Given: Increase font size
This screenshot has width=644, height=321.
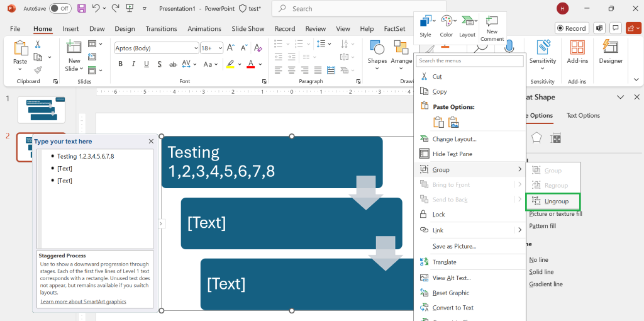Looking at the screenshot, I should (x=231, y=48).
